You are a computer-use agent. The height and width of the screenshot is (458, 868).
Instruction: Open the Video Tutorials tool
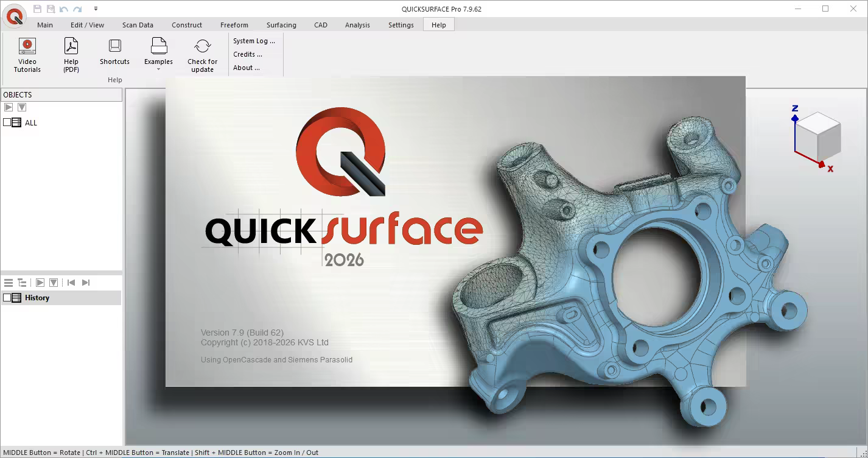26,54
